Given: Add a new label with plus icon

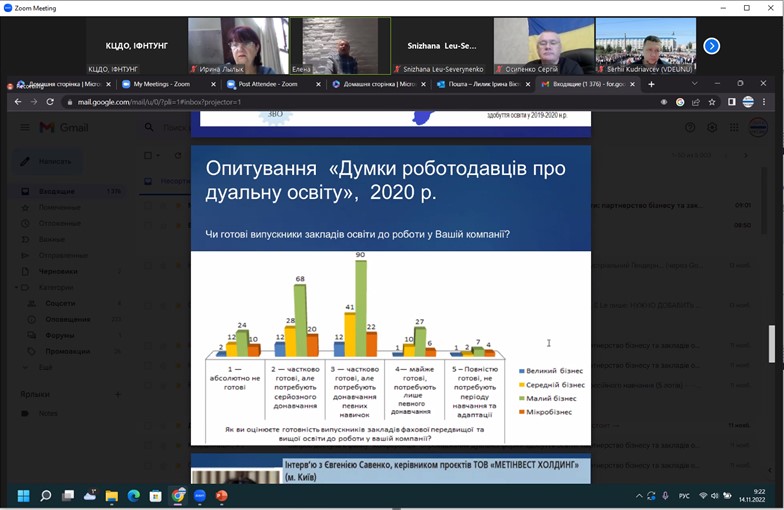Looking at the screenshot, I should tap(118, 394).
